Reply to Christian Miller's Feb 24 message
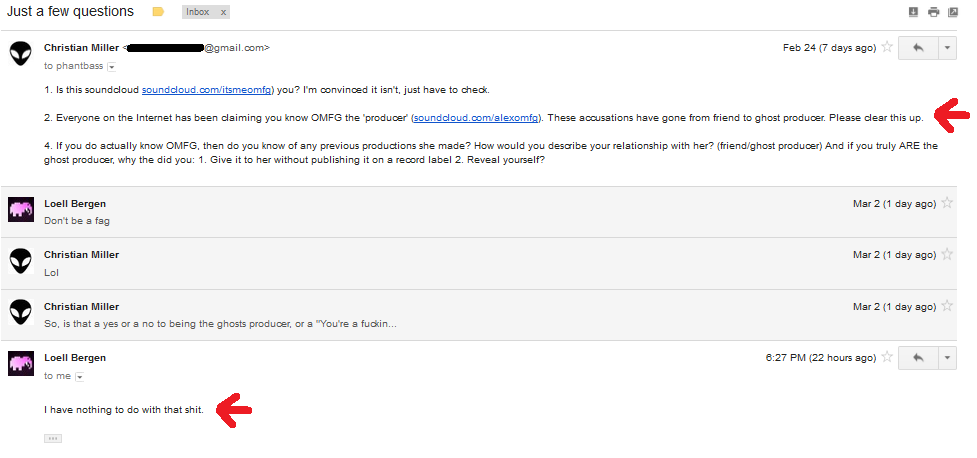This screenshot has height=458, width=977. [x=918, y=48]
